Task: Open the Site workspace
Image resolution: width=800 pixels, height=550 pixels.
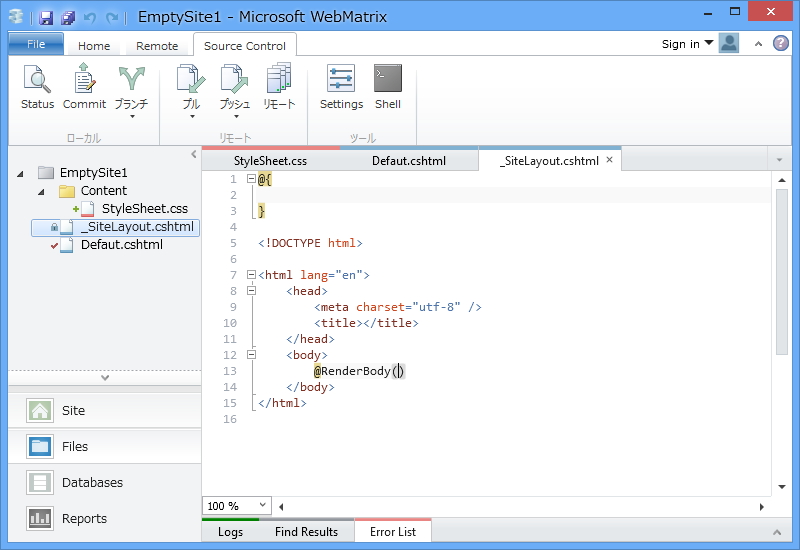Action: point(105,411)
